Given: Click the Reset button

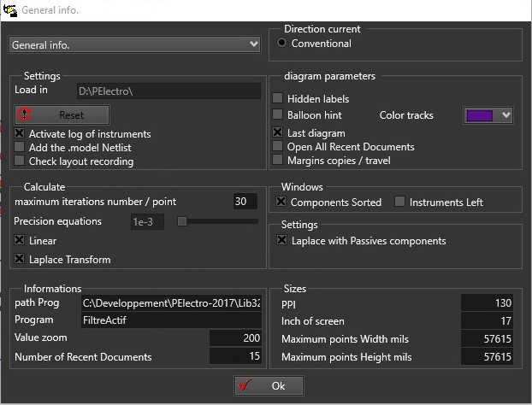Looking at the screenshot, I should pos(62,114).
